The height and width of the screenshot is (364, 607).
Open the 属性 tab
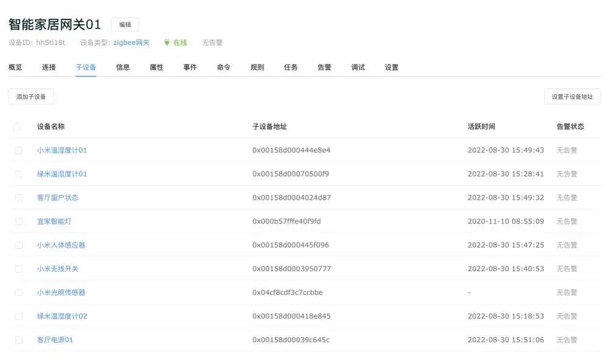[x=157, y=67]
